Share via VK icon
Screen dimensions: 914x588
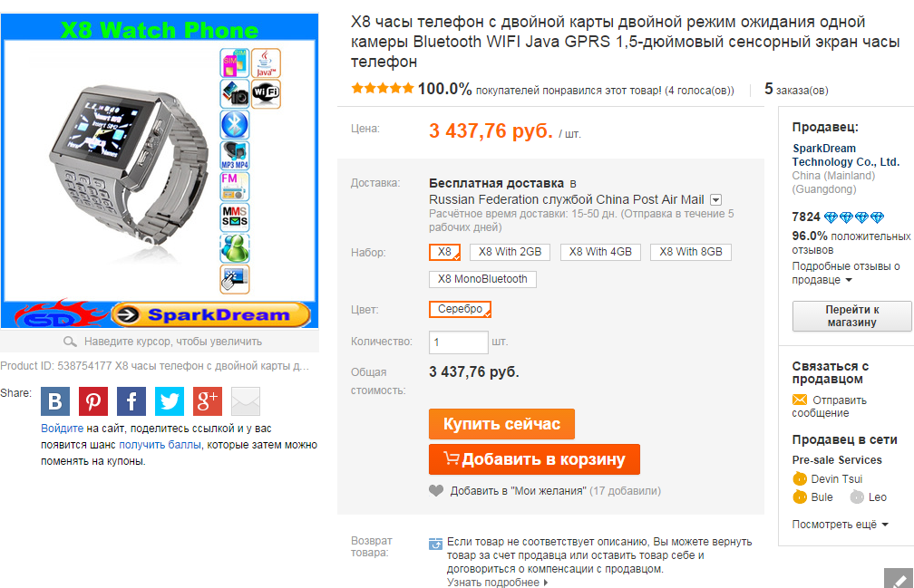[55, 401]
